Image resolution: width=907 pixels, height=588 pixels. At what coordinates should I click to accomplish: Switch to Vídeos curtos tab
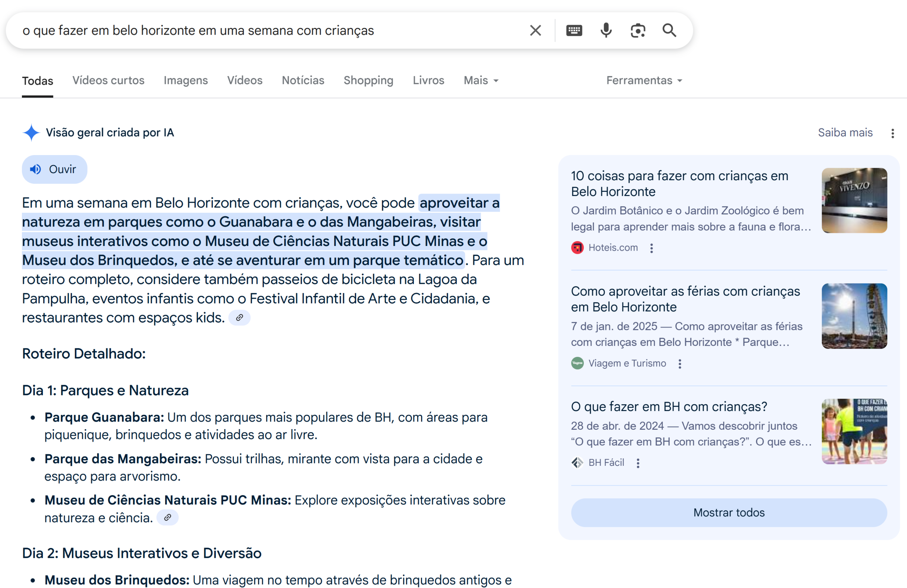coord(108,80)
